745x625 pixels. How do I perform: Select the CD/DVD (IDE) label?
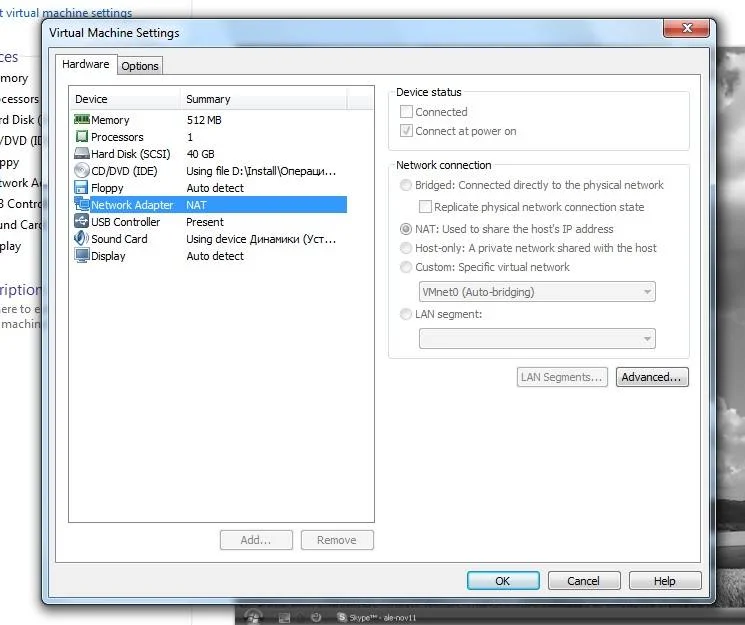[124, 171]
